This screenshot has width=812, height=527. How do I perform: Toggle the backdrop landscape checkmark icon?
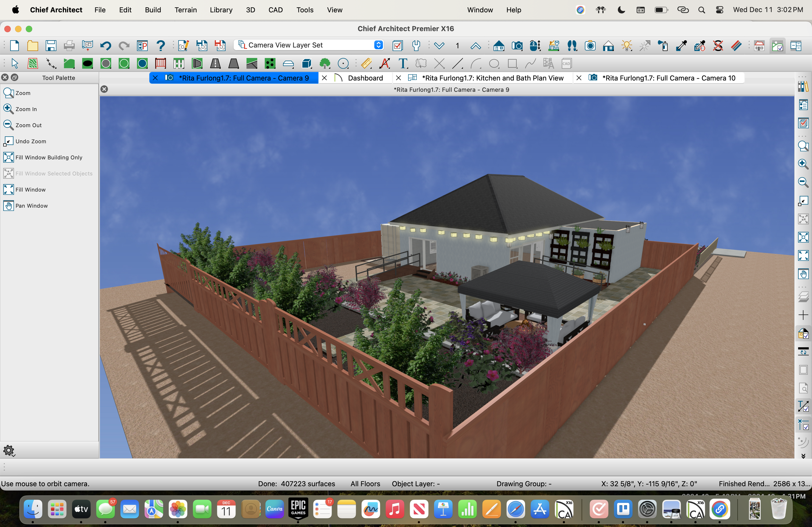point(778,45)
